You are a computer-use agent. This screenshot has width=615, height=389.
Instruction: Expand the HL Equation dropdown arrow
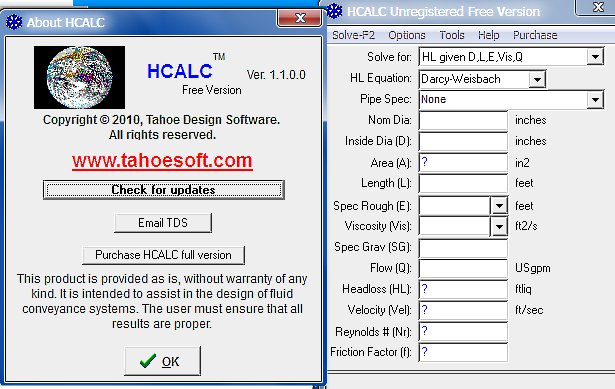pos(537,80)
